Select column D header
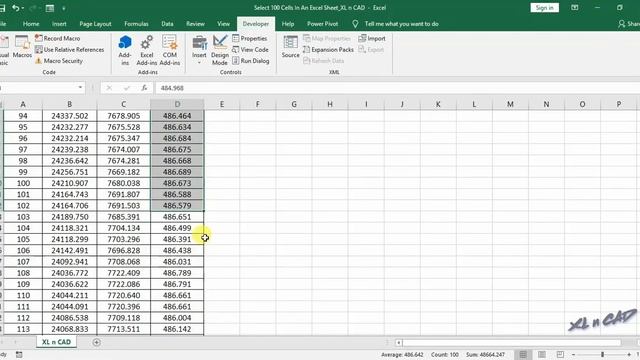 point(177,104)
